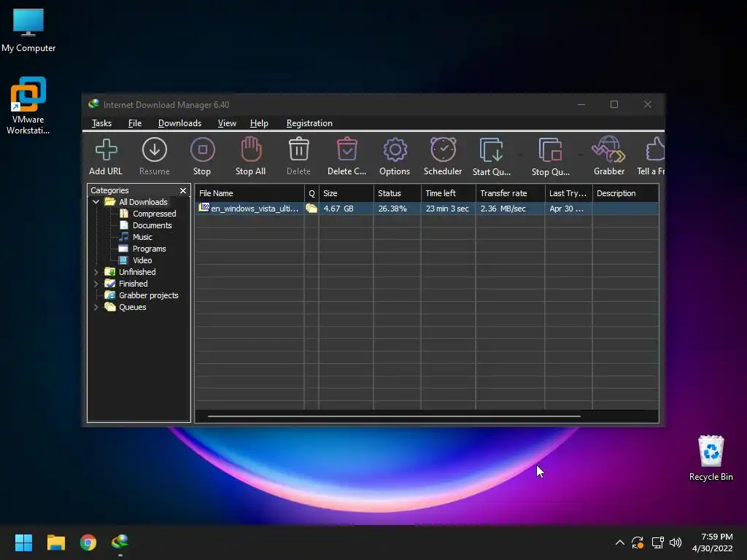This screenshot has height=560, width=747.
Task: Open Stop Queue dropdown arrow
Action: (x=580, y=155)
